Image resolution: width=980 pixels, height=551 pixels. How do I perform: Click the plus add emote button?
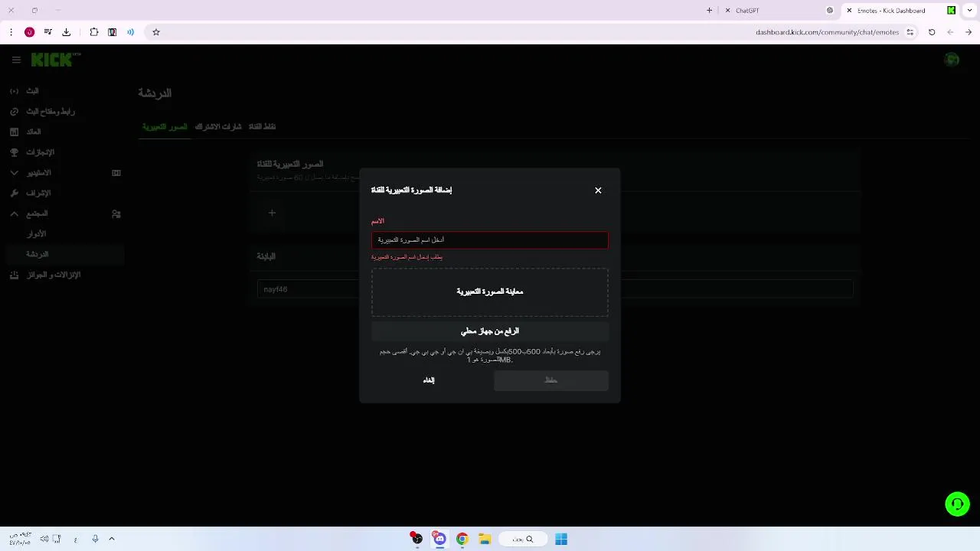tap(272, 213)
